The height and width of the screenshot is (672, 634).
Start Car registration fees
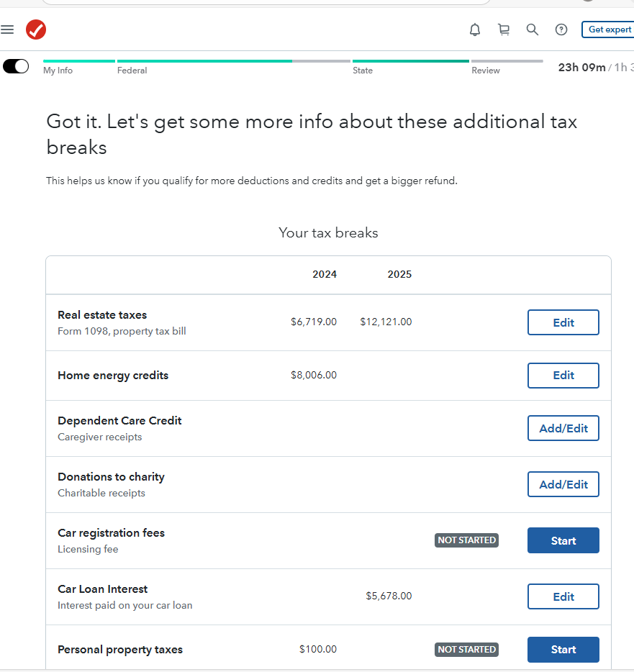point(563,540)
